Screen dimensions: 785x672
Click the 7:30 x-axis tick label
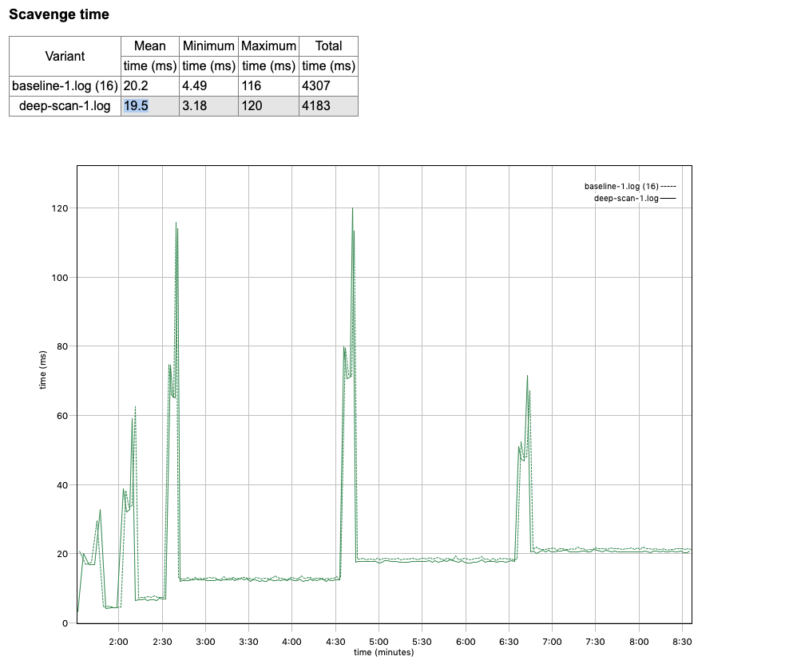[x=595, y=642]
